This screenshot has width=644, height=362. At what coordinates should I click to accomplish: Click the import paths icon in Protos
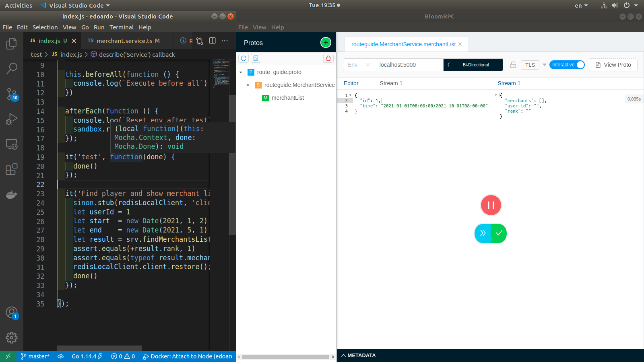click(x=256, y=58)
